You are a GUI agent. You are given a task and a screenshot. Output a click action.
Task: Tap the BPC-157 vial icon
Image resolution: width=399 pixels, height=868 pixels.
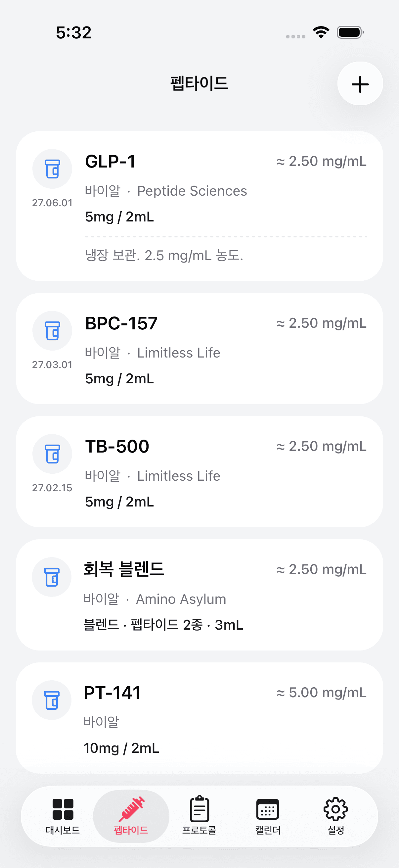click(52, 331)
